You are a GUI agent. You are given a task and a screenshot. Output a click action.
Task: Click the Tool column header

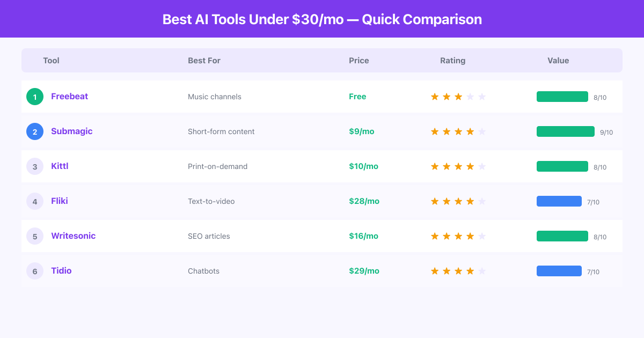pos(51,61)
